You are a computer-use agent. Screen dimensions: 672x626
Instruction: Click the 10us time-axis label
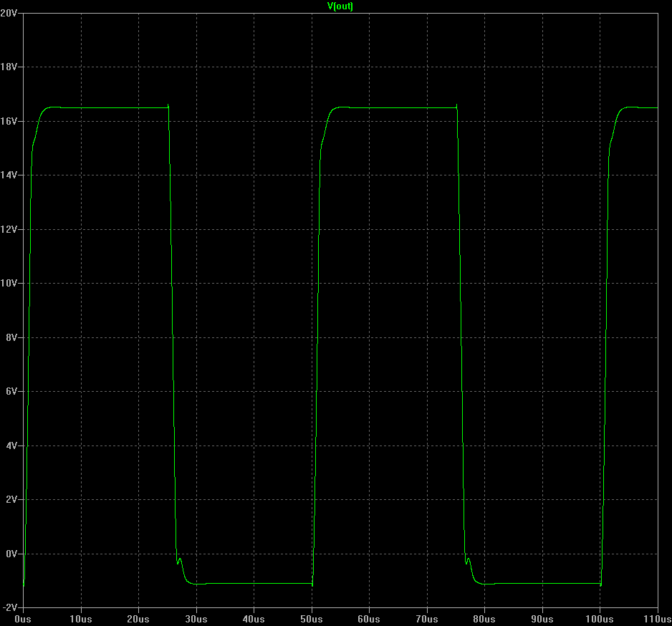(81, 619)
